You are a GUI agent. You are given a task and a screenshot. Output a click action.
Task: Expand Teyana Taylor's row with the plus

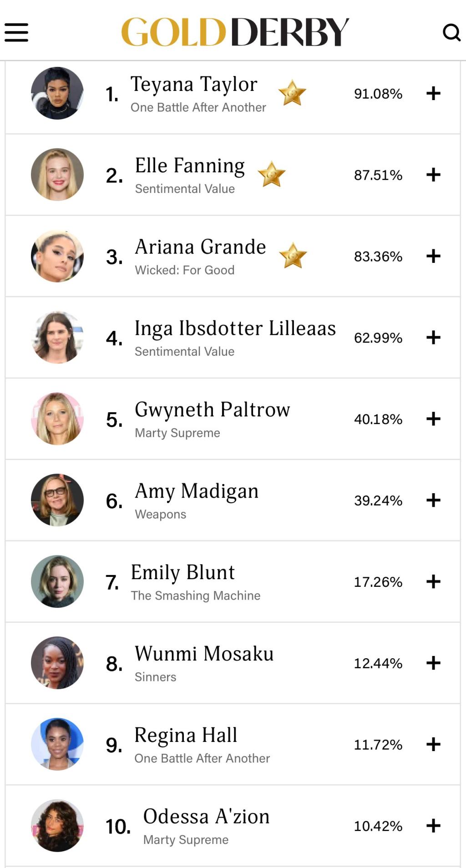click(x=433, y=93)
